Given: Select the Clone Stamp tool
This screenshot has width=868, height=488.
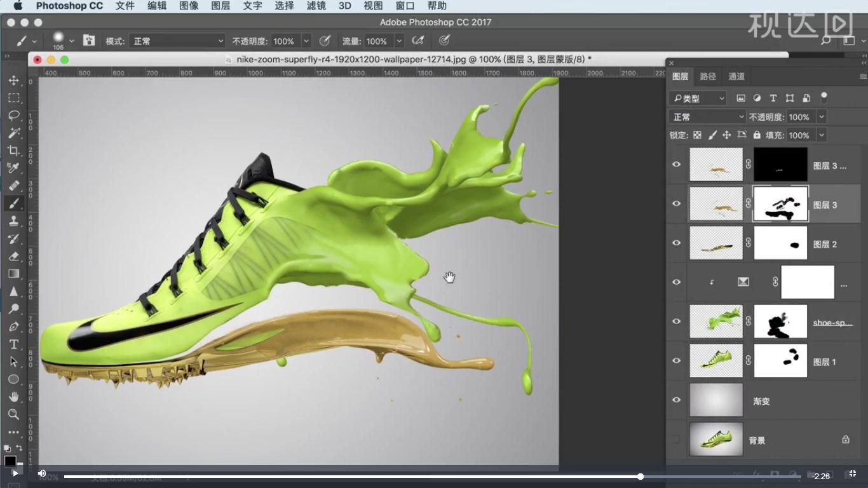Looking at the screenshot, I should pos(13,221).
